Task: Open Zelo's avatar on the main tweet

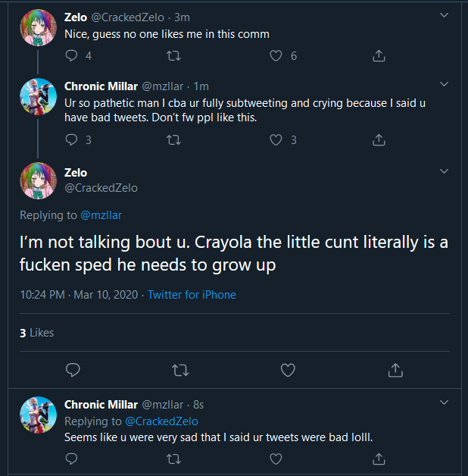Action: 38,180
